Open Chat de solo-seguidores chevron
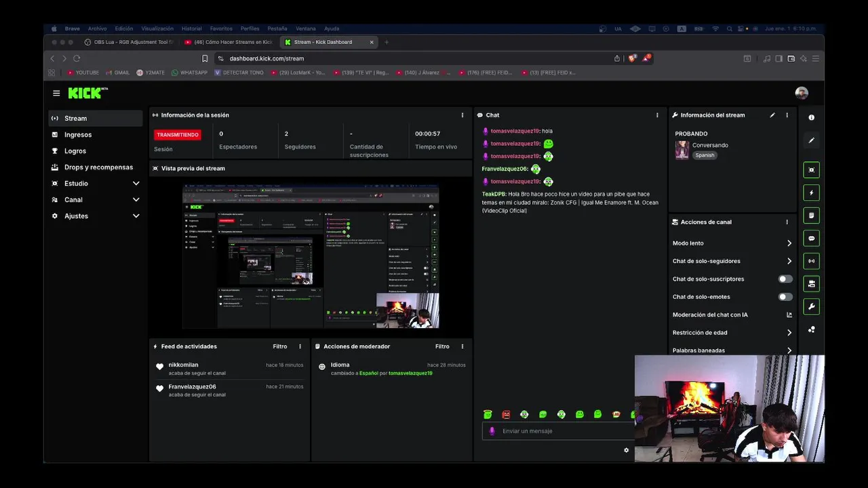Viewport: 868px width, 488px height. point(789,261)
